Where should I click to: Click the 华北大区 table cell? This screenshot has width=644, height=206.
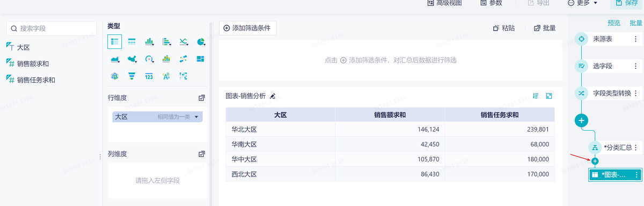pyautogui.click(x=280, y=129)
